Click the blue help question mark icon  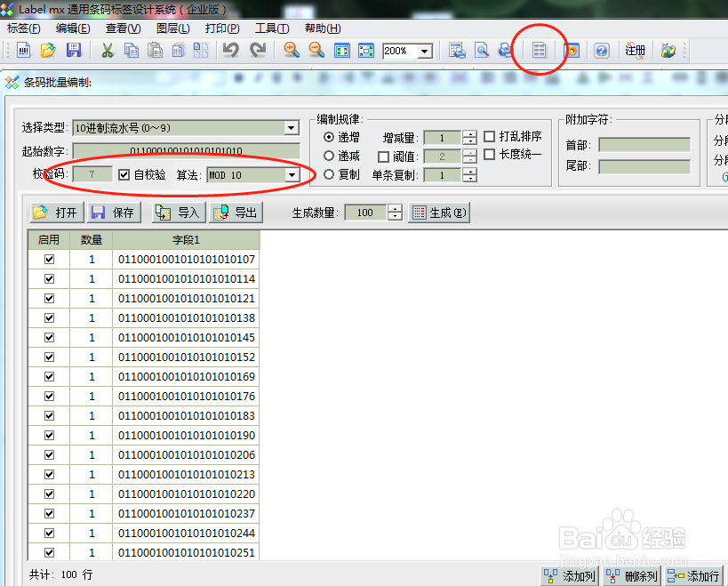coord(602,50)
